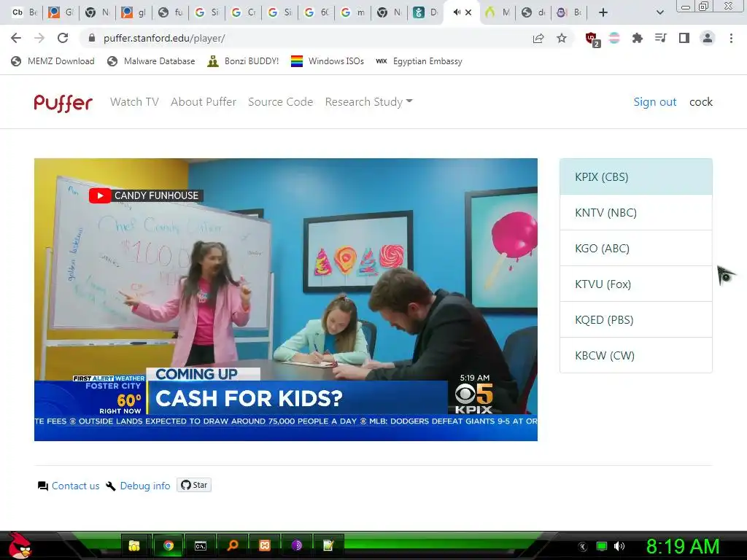Switch to the Google '60' tab
This screenshot has width=747, height=560.
[317, 12]
